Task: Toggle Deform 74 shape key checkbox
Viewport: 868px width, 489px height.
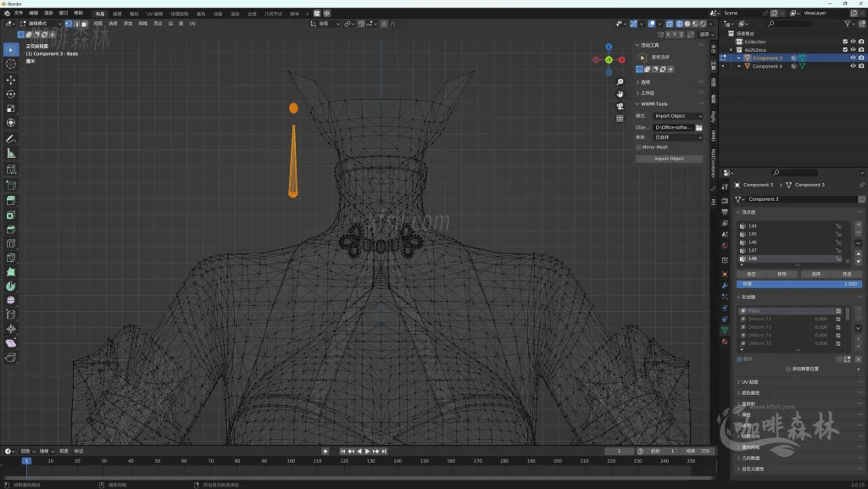Action: 838,336
